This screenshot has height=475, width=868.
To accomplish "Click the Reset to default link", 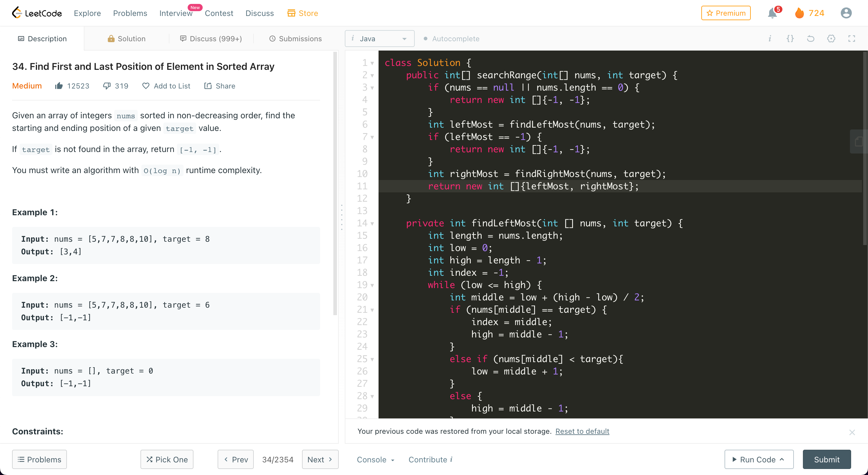I will point(582,431).
